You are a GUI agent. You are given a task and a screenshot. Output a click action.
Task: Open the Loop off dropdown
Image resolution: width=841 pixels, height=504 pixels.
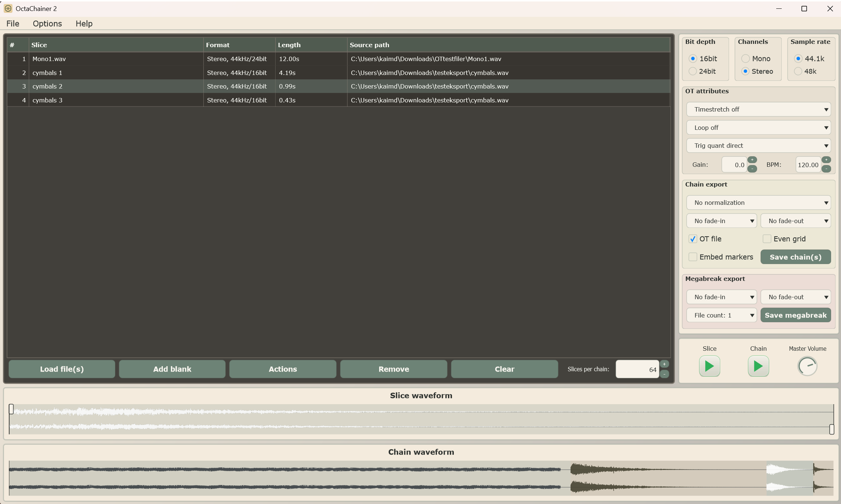click(758, 128)
